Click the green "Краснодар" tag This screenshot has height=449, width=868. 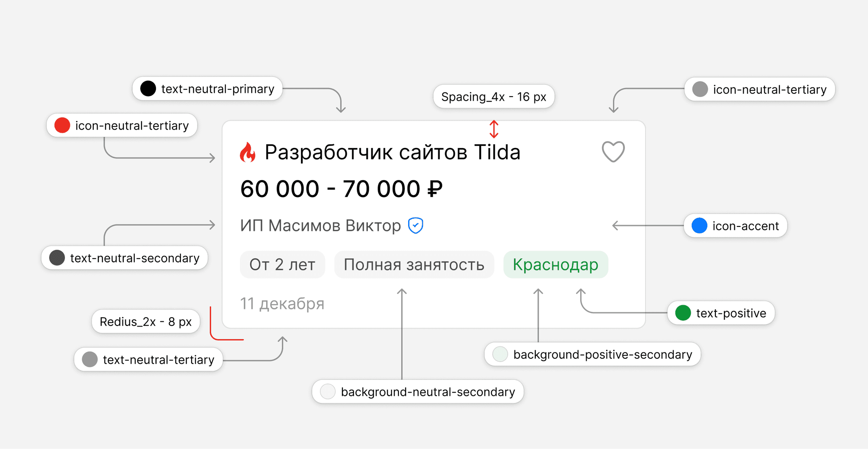pos(555,265)
